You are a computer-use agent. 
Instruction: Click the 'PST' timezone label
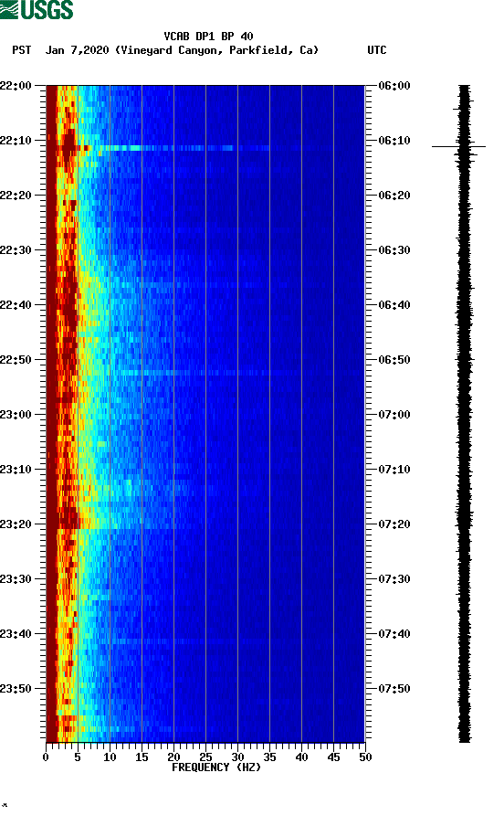coord(22,50)
